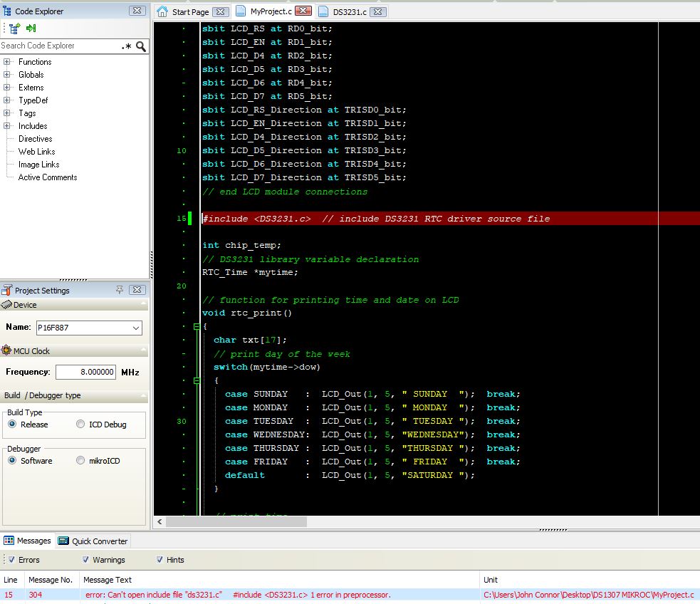Toggle the regex search option icon
Image resolution: width=700 pixels, height=604 pixels.
tap(126, 46)
